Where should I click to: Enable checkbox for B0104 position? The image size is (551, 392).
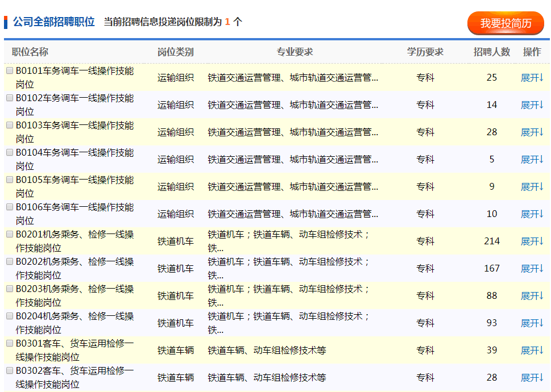10,153
